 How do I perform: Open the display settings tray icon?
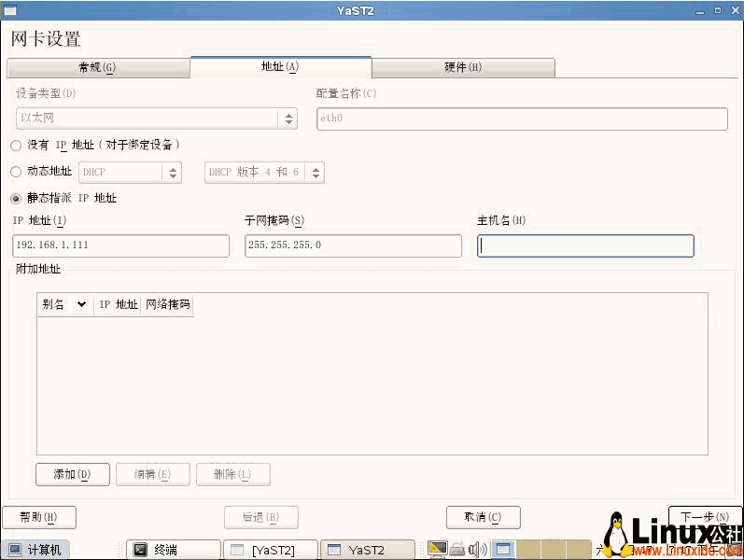437,549
